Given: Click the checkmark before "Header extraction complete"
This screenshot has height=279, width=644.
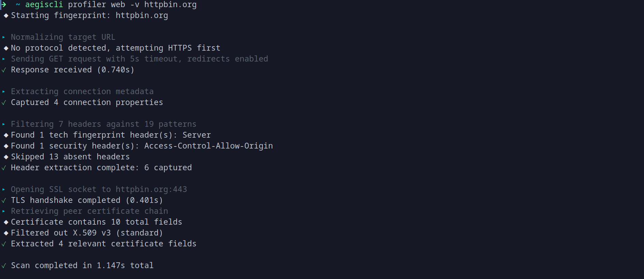Looking at the screenshot, I should point(4,168).
